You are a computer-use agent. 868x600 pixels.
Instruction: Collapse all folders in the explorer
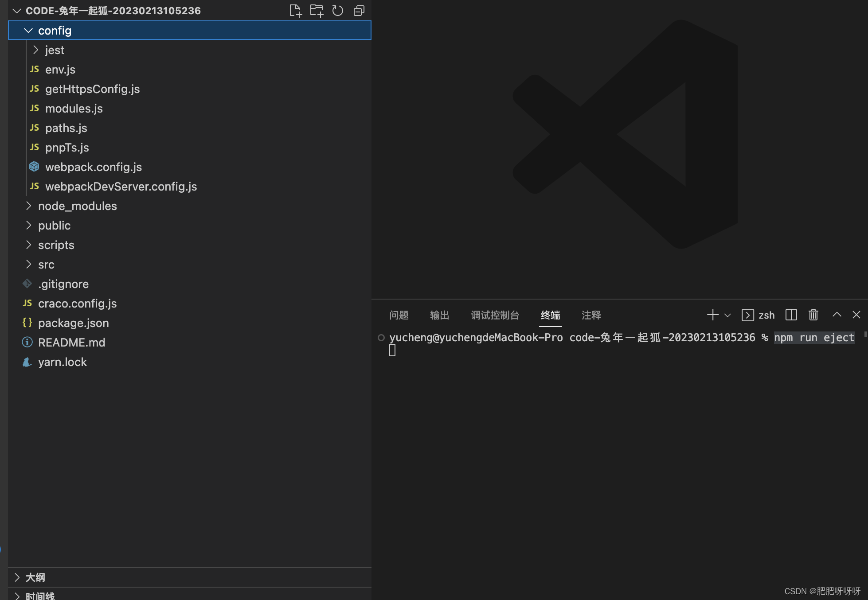359,10
